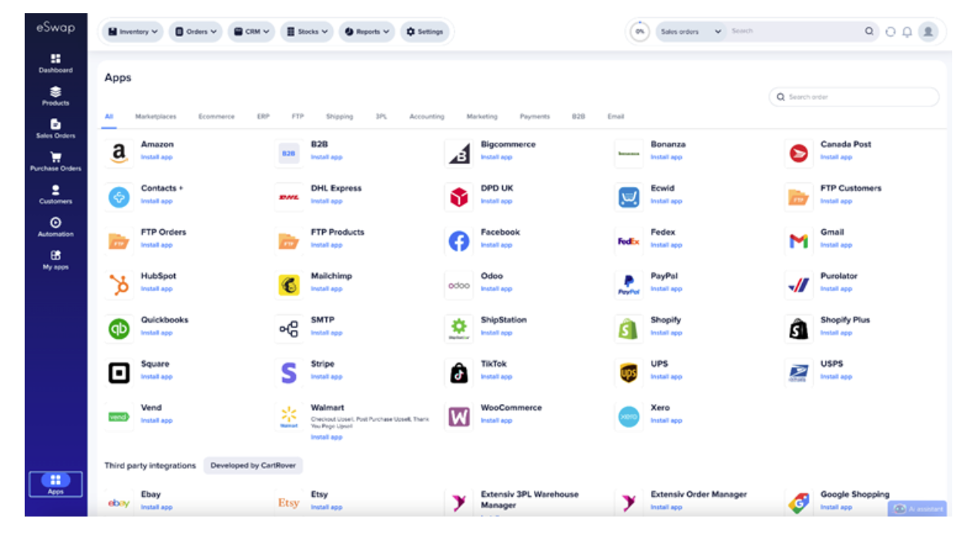Click the DHL Express logo
This screenshot has width=980, height=545.
(289, 197)
